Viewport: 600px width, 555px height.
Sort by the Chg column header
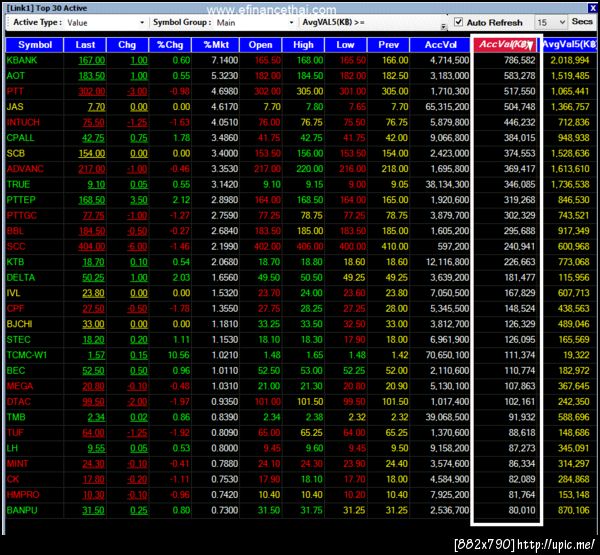[127, 45]
